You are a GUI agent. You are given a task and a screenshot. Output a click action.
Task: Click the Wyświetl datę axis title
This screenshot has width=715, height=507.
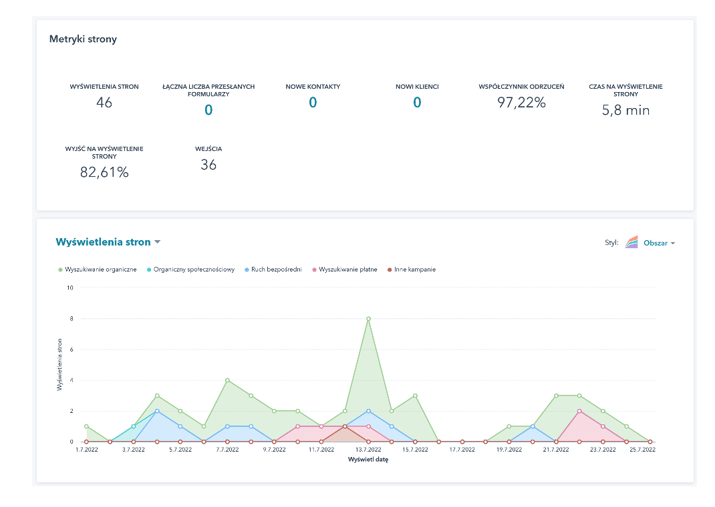368,460
